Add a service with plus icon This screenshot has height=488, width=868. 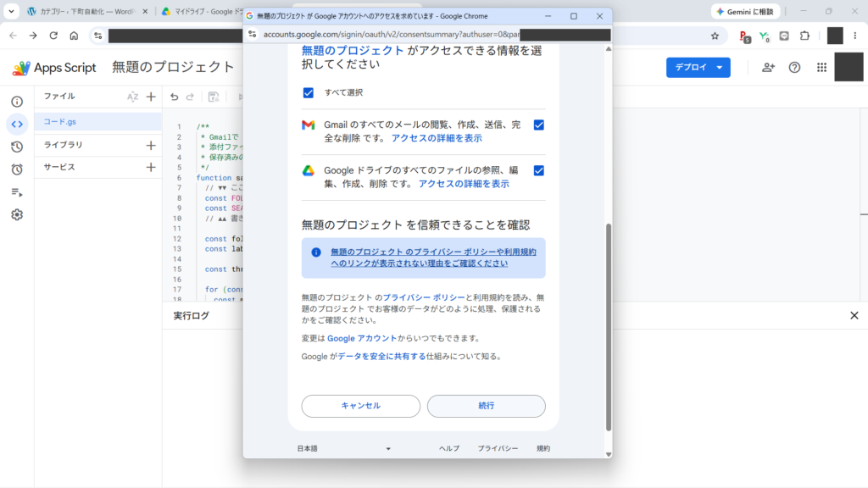151,167
